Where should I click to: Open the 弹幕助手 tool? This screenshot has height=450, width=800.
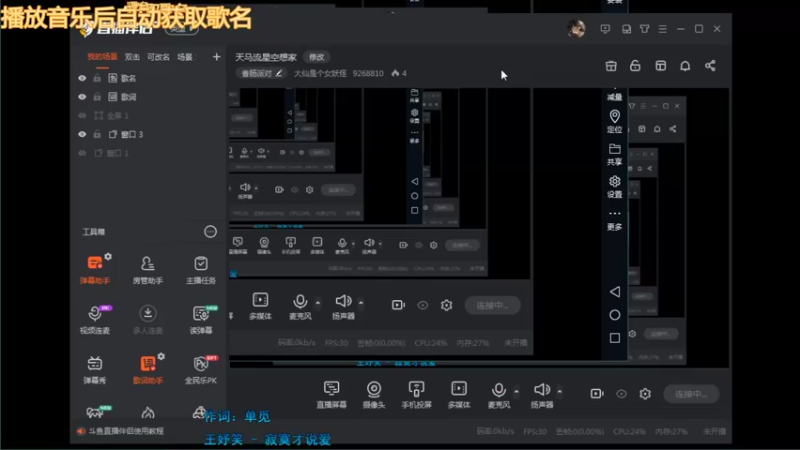95,269
